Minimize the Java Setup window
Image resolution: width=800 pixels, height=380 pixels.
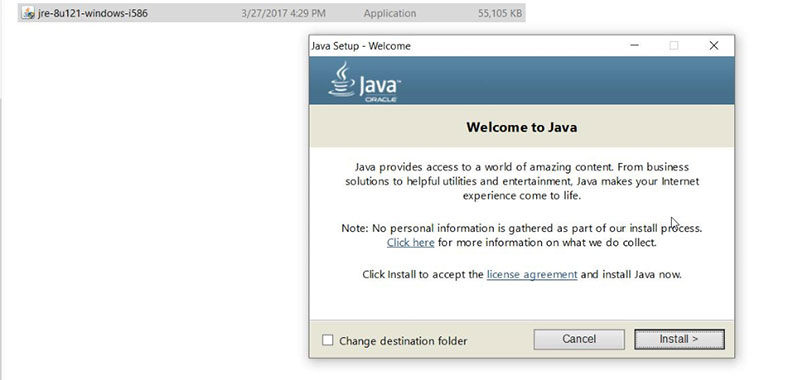click(634, 45)
